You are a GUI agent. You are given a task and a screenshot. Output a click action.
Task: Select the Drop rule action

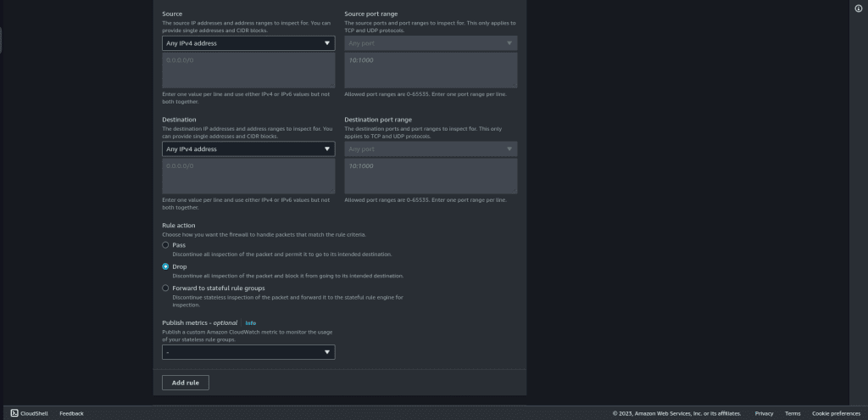(165, 266)
